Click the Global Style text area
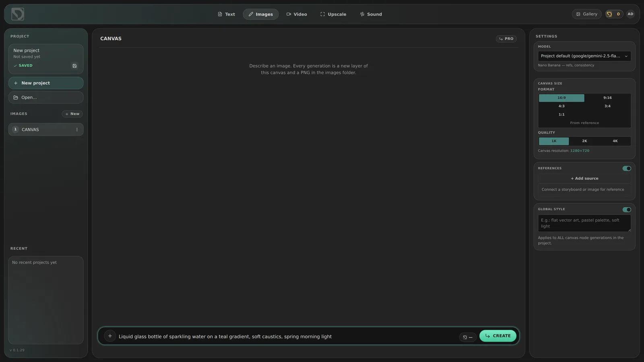Viewport: 644px width, 362px height. point(584,223)
